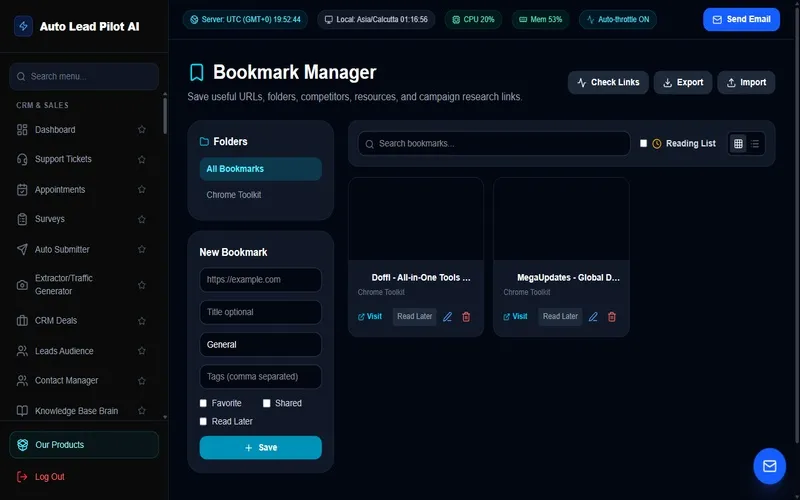This screenshot has width=800, height=500.
Task: Click the Tags comma separated field
Action: pos(260,377)
